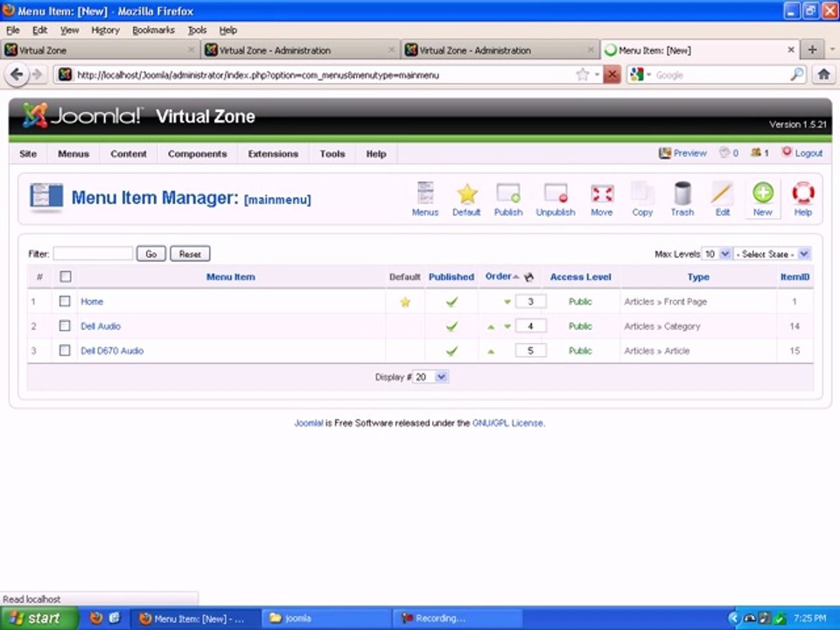Click the browser back arrow button
Screen dimensions: 840x630
pyautogui.click(x=17, y=74)
